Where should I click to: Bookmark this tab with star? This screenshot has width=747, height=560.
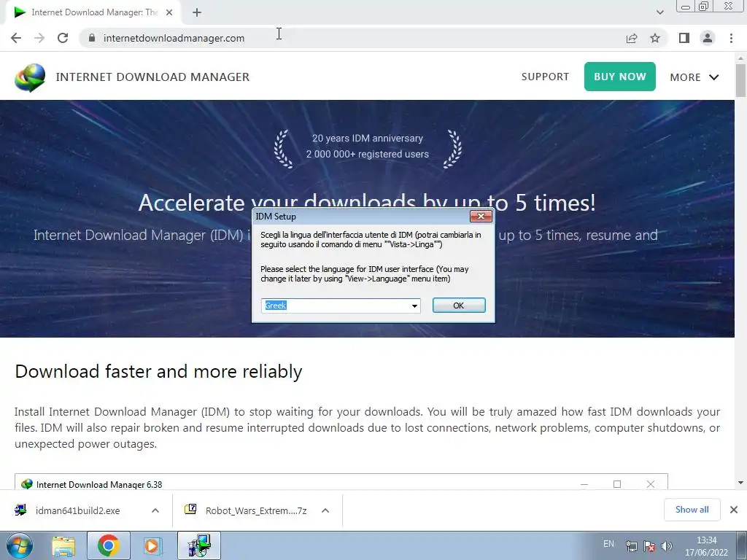[655, 38]
